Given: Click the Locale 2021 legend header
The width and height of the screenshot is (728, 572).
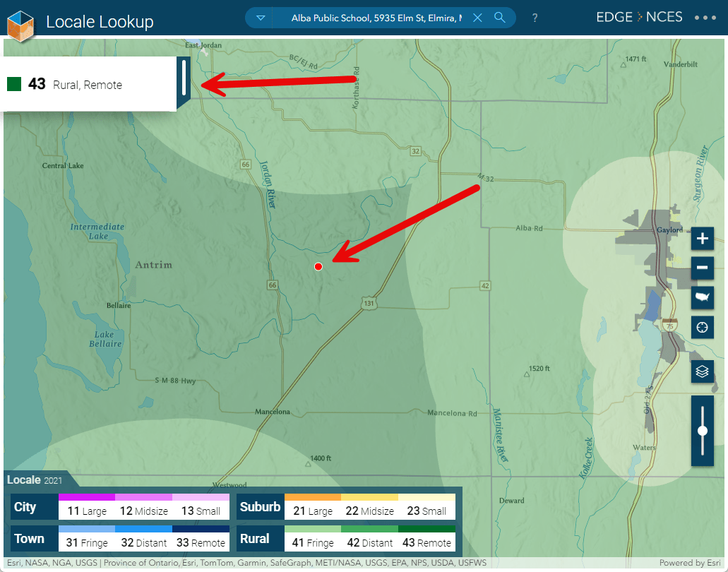Looking at the screenshot, I should coord(35,479).
